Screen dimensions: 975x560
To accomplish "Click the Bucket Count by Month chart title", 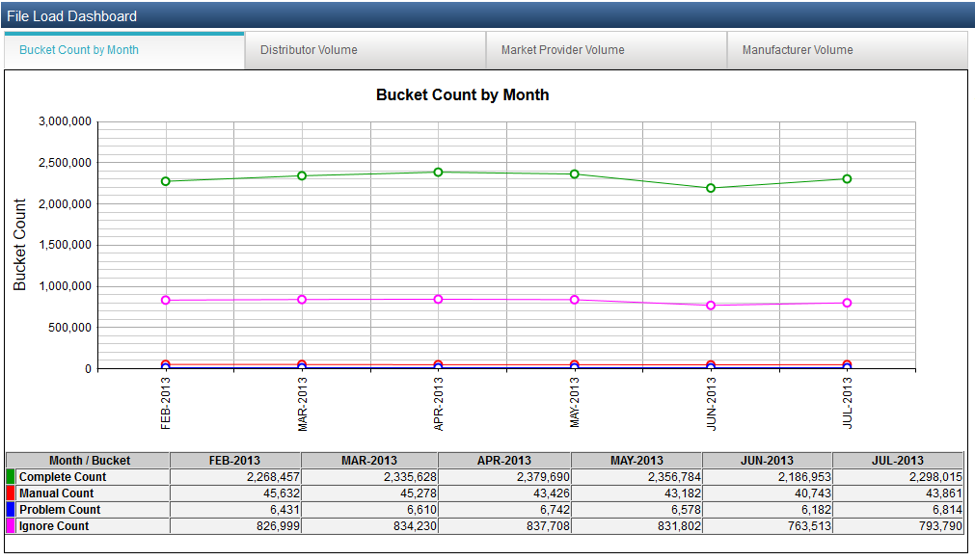I will click(463, 95).
